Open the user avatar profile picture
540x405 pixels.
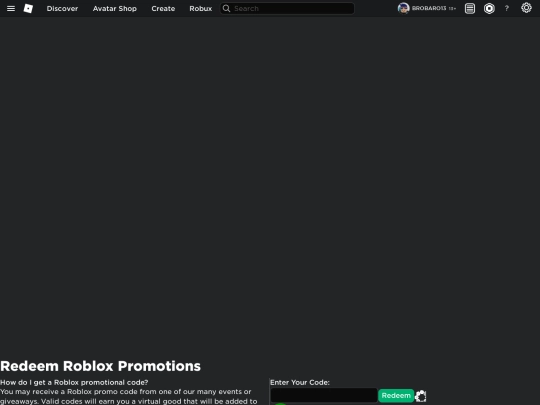(x=403, y=8)
